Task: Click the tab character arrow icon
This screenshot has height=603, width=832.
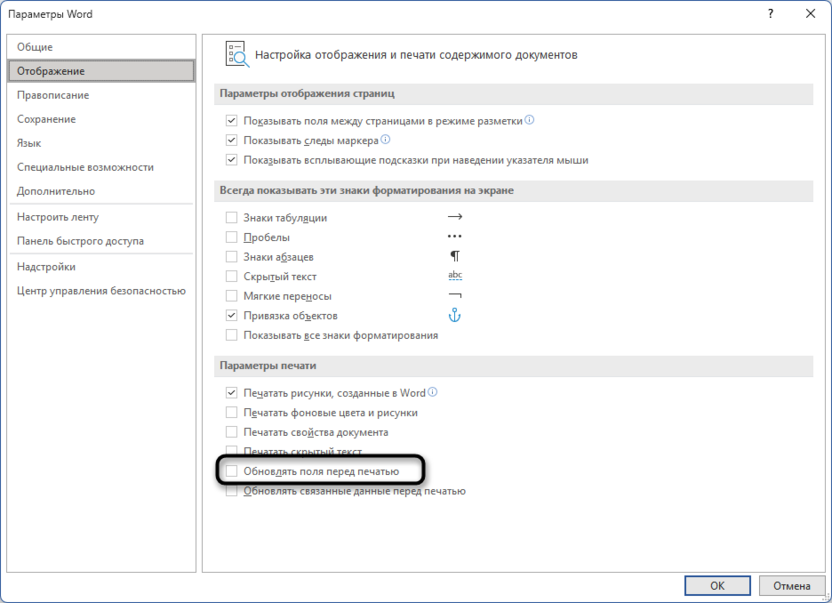Action: coord(456,217)
